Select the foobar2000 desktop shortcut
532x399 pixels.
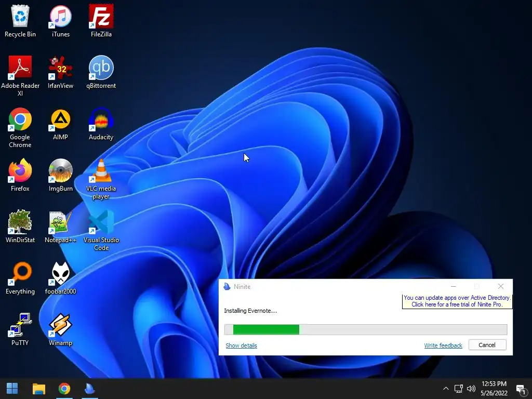point(60,278)
